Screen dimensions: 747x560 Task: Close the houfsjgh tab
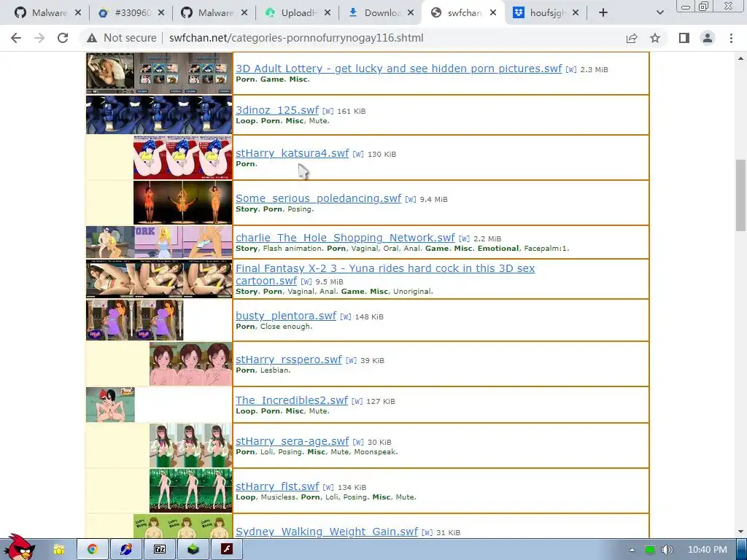coord(576,13)
